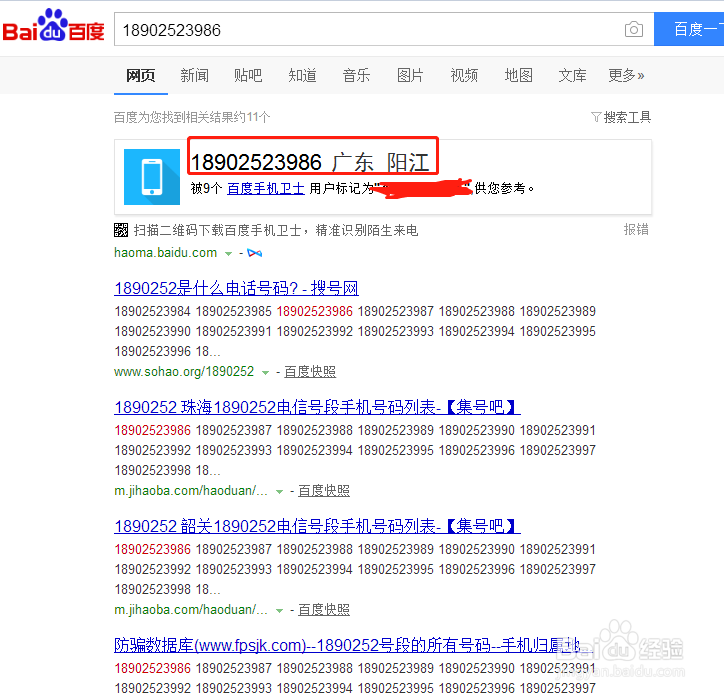Click the number 18902523984 in first snippet
Screen dimensions: 724x697
pyautogui.click(x=152, y=312)
